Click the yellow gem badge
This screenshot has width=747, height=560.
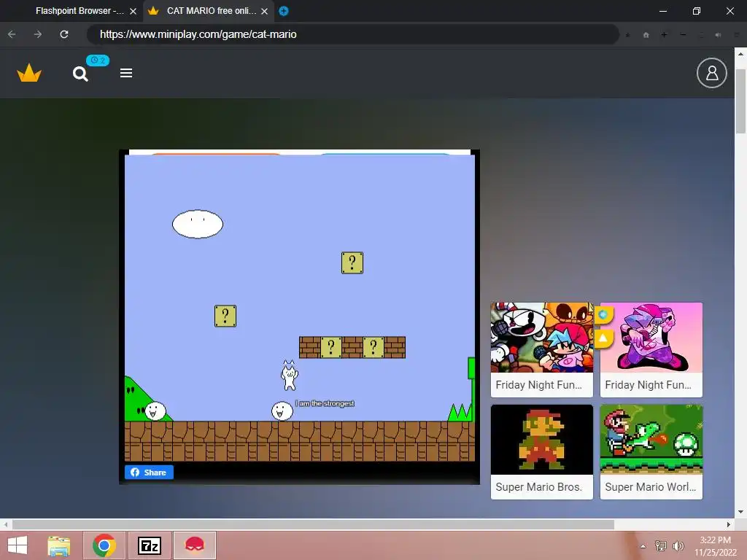603,315
